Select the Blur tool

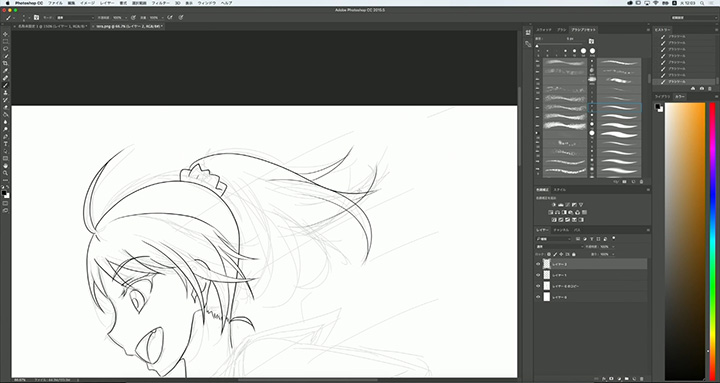[6, 122]
